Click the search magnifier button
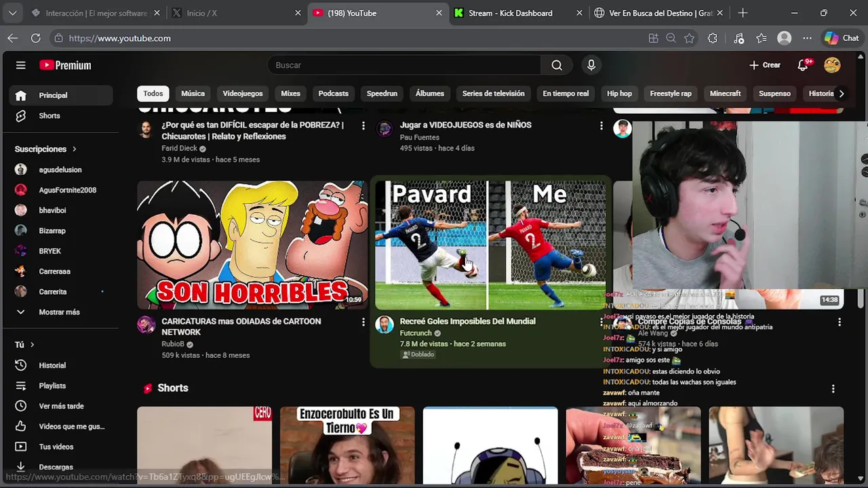Viewport: 868px width, 488px height. pos(557,65)
